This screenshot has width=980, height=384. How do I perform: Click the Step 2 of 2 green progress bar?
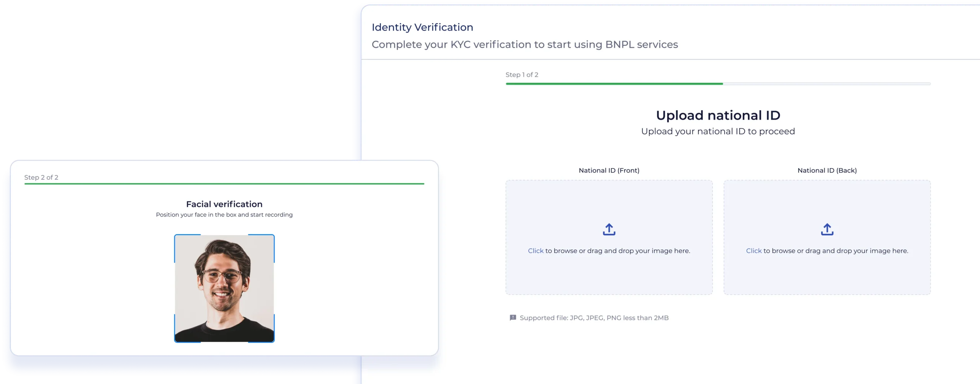pyautogui.click(x=224, y=184)
